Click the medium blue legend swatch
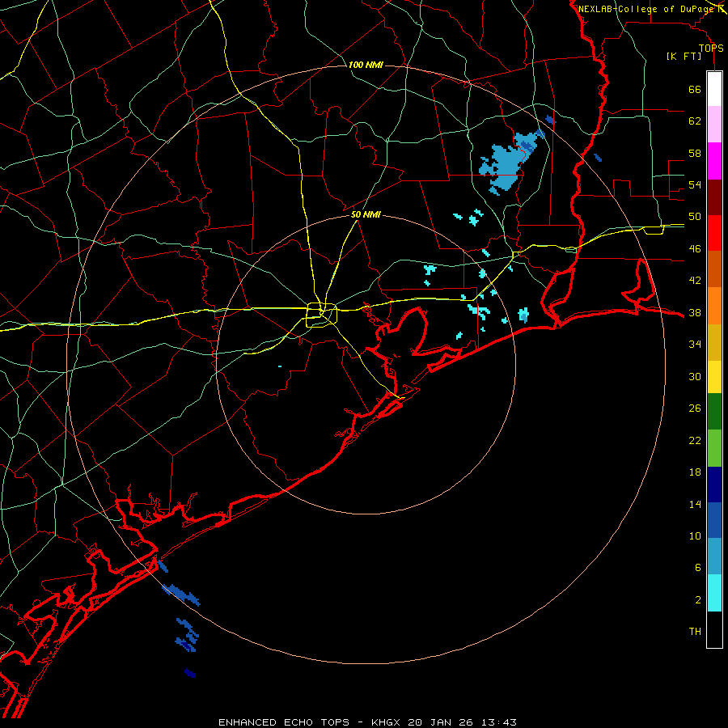Image resolution: width=728 pixels, height=728 pixels. (x=714, y=520)
